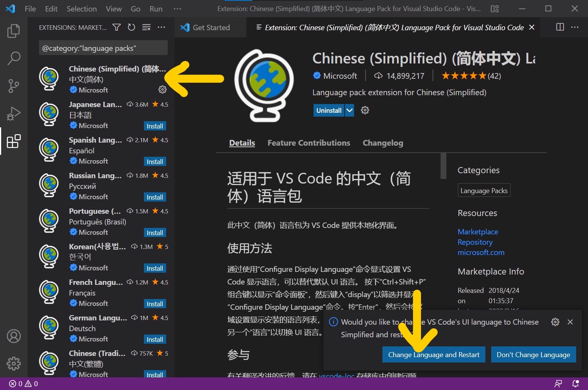
Task: Open notifications via the status bar bell
Action: coord(575,383)
